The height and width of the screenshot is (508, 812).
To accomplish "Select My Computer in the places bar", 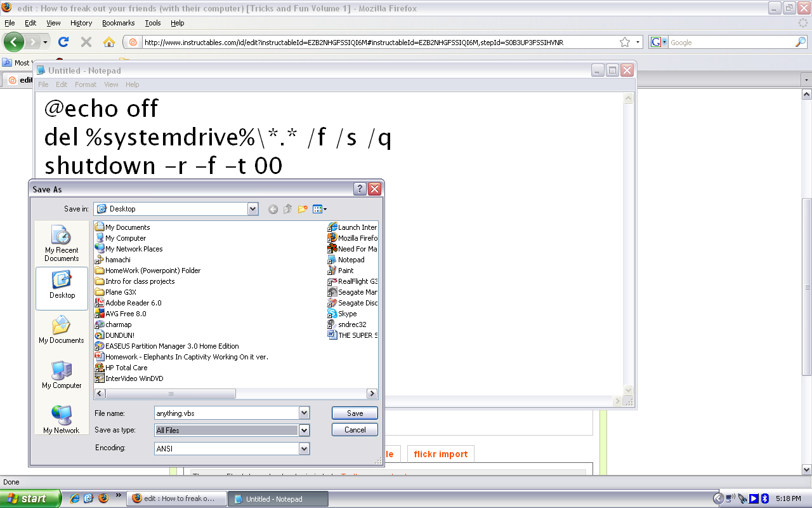I will click(x=62, y=375).
